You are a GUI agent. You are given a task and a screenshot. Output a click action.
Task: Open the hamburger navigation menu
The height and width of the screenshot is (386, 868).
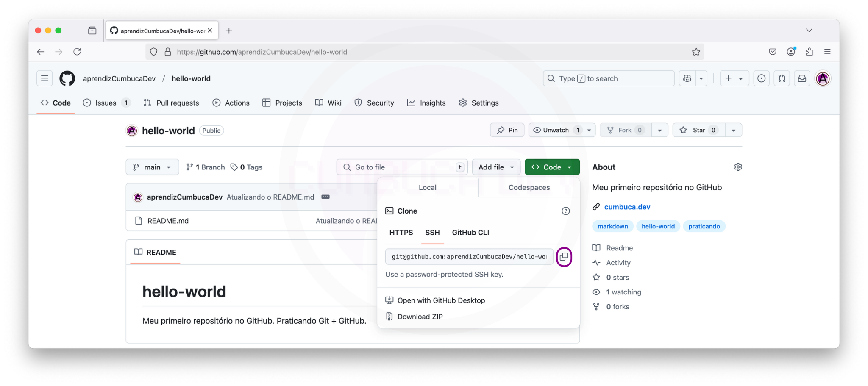pos(45,78)
